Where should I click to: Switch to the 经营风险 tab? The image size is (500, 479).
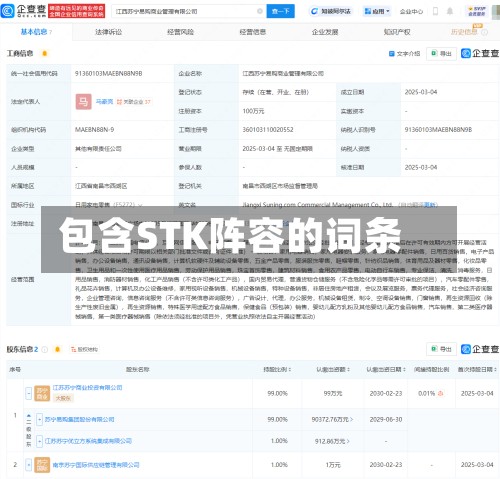[x=180, y=32]
